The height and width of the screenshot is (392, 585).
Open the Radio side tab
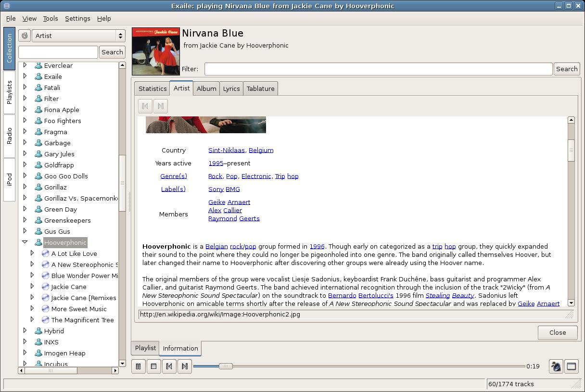coord(9,136)
